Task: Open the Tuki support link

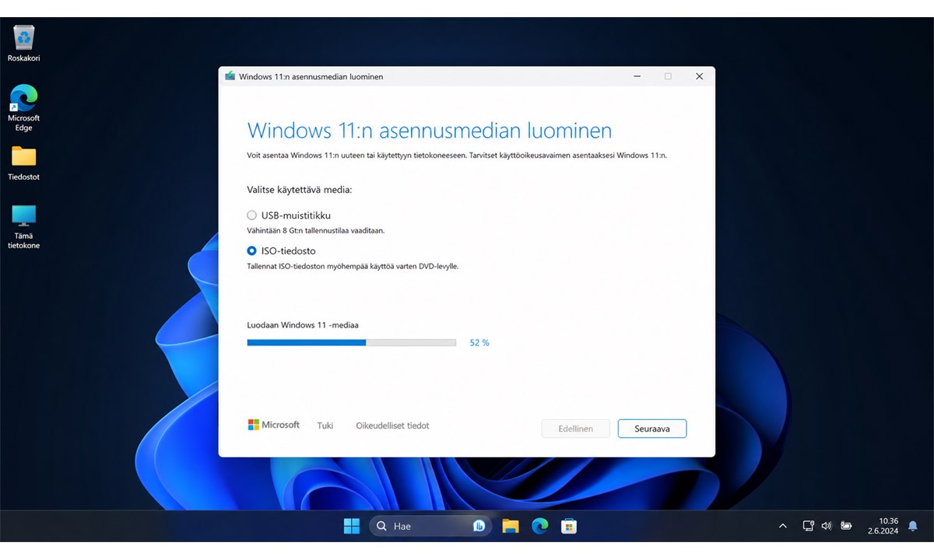Action: (325, 425)
